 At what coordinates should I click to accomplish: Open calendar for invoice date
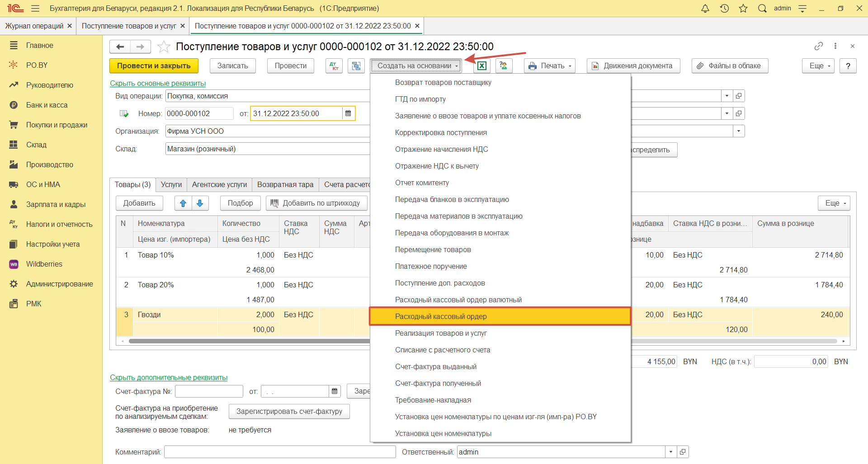coord(335,391)
